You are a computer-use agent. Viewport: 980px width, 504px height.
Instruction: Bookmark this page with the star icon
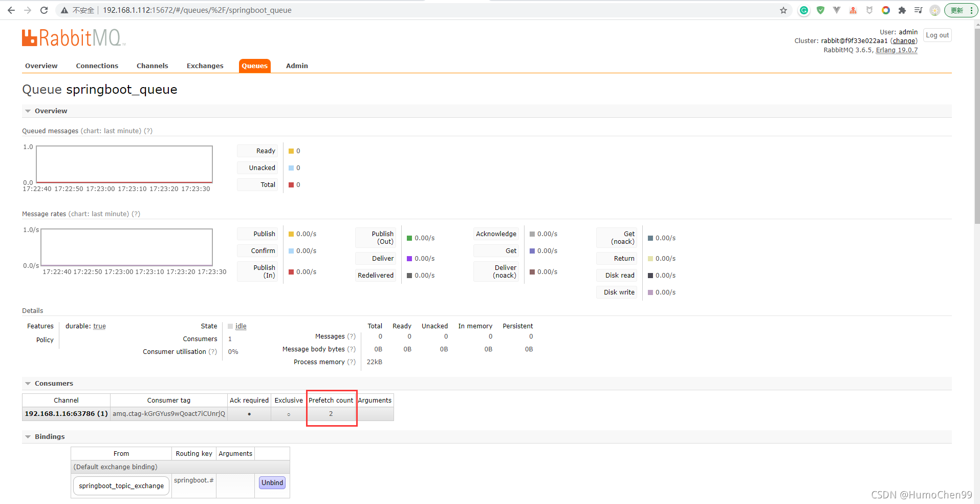pos(783,10)
